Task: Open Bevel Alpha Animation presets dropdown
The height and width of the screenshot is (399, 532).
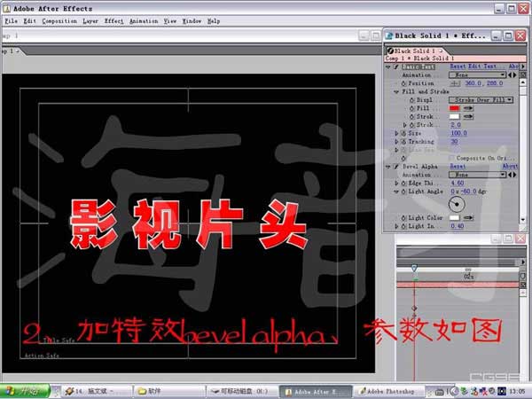Action: click(x=477, y=175)
